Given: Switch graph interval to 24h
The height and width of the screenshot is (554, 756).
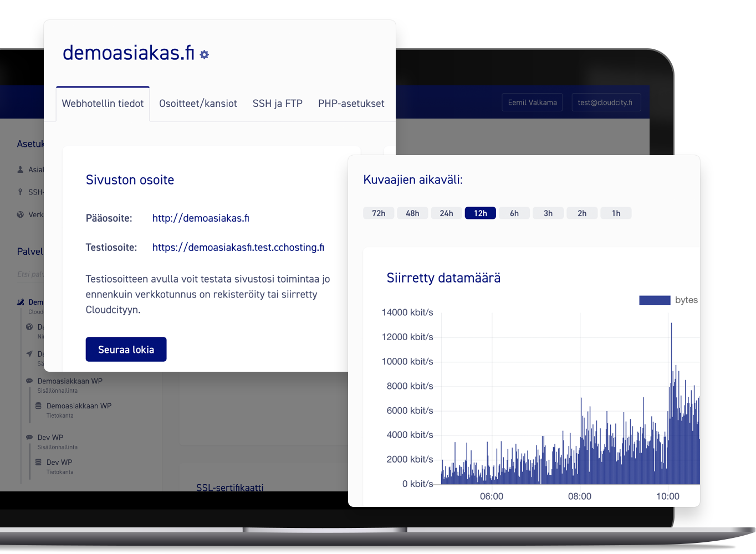Looking at the screenshot, I should pyautogui.click(x=446, y=213).
